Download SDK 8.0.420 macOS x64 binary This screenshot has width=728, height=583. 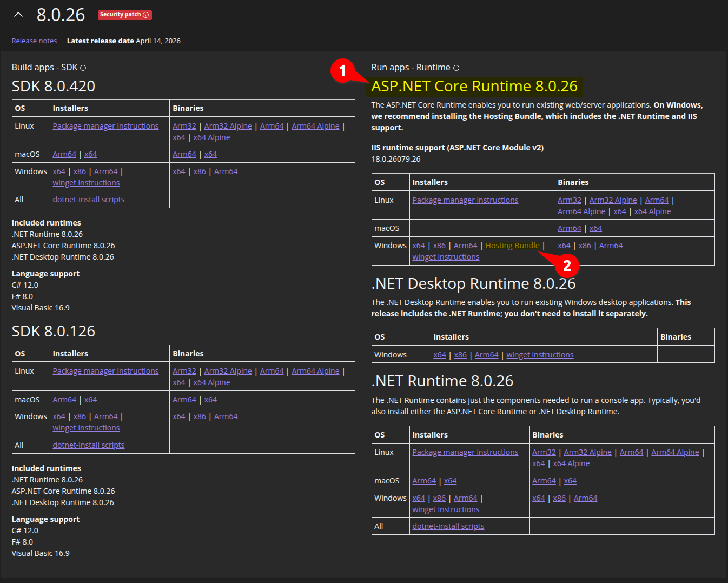click(x=210, y=154)
